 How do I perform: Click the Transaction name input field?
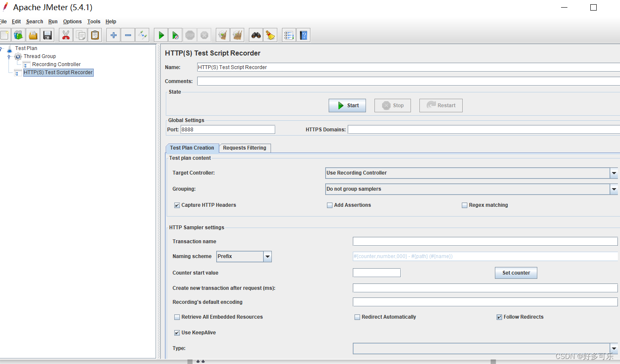[485, 242]
